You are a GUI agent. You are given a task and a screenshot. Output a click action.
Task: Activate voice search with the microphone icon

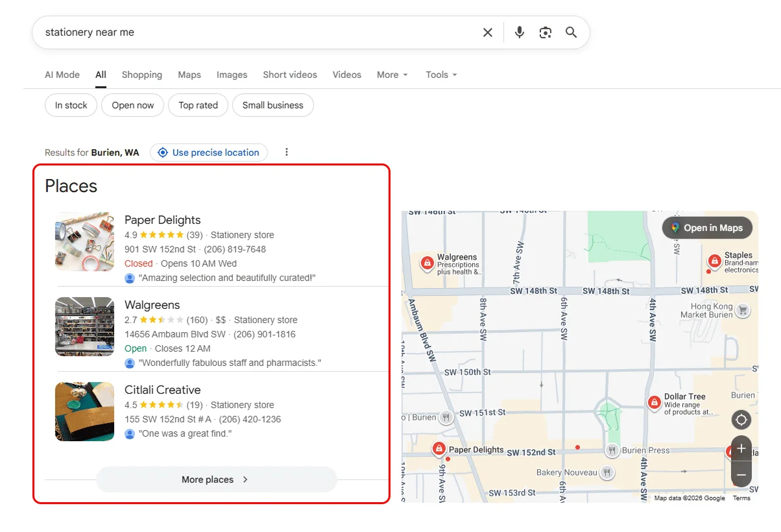(519, 32)
